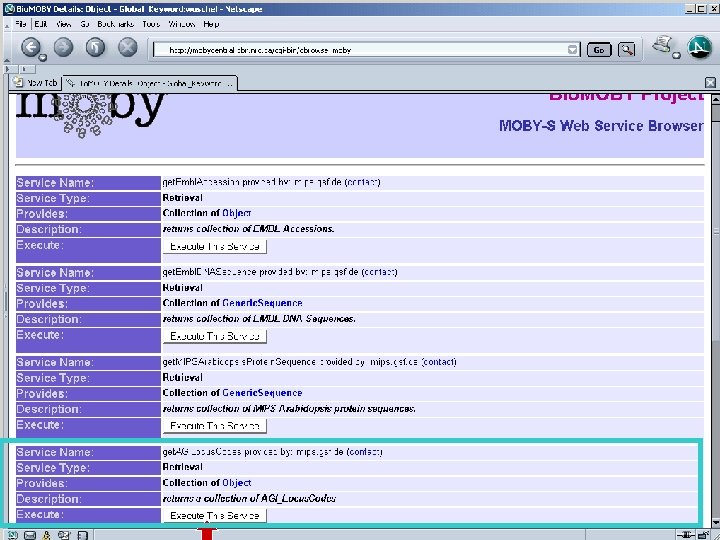This screenshot has height=540, width=720.
Task: Open the File menu
Action: tap(21, 24)
